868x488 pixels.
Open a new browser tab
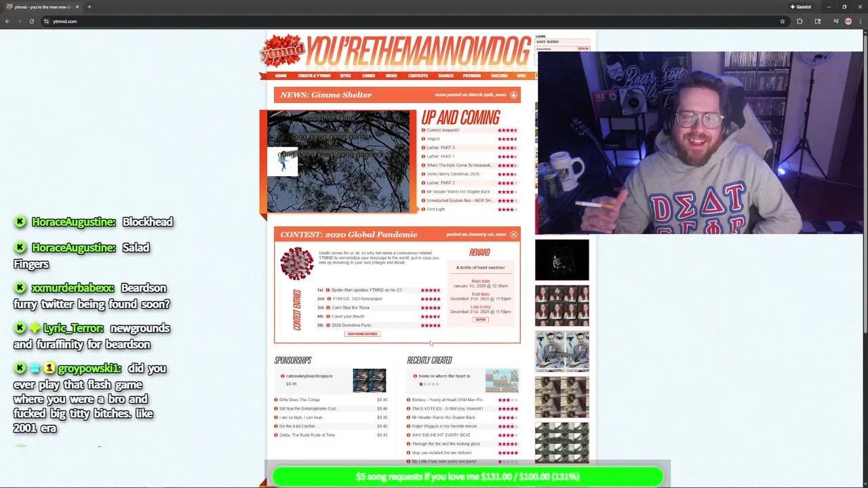tap(89, 7)
